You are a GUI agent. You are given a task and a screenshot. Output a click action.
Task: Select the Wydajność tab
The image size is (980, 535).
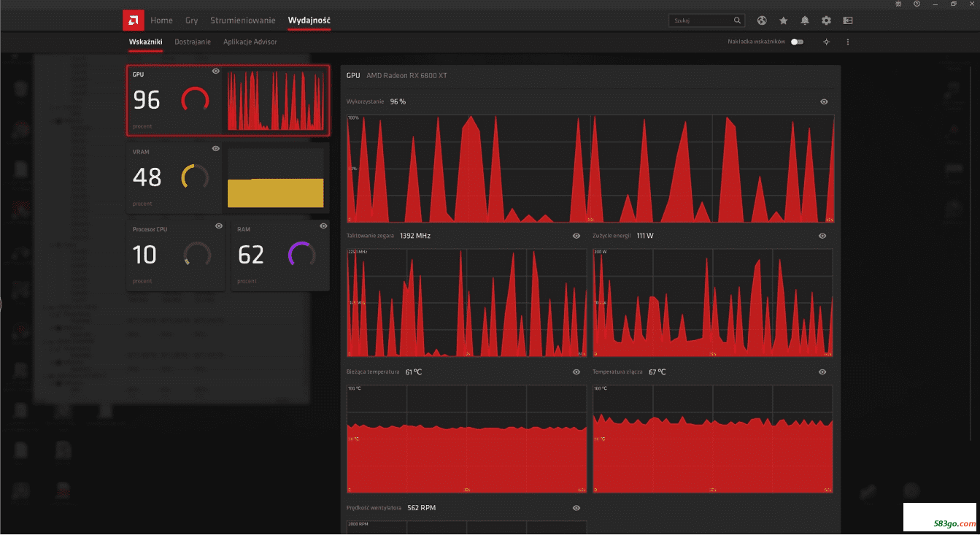click(309, 20)
